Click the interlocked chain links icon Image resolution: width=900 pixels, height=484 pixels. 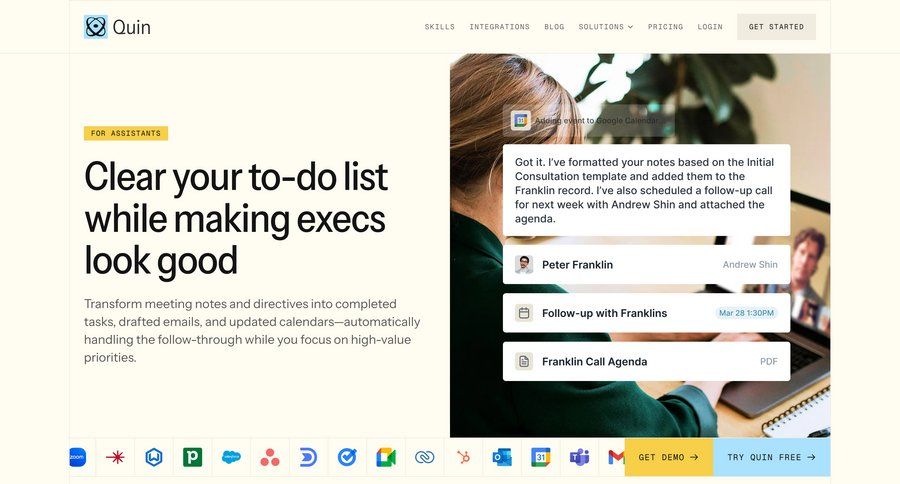(424, 457)
